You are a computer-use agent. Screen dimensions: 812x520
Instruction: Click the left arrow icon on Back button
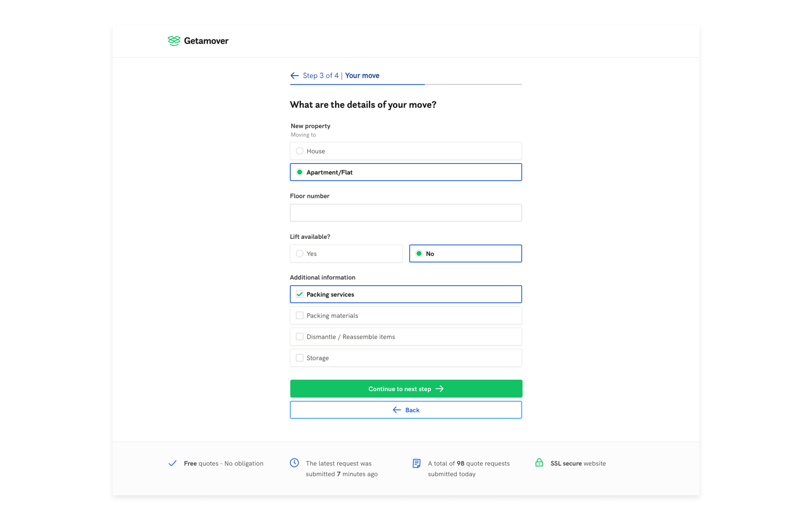coord(397,410)
